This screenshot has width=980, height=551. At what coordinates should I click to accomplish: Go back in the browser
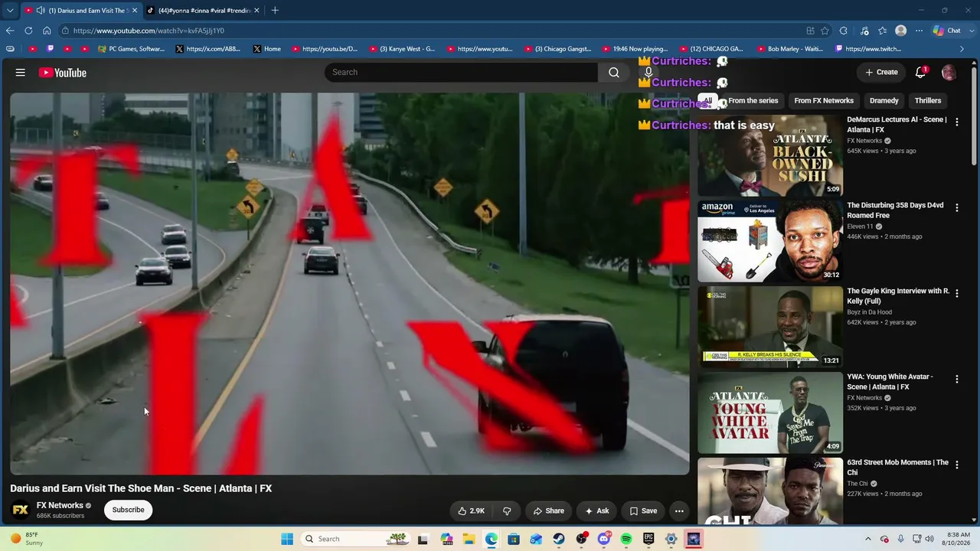(10, 31)
